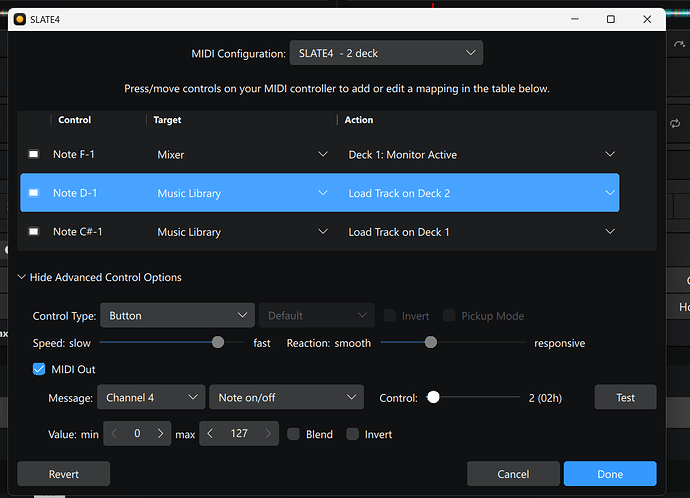Decrease the min value with left arrow
The width and height of the screenshot is (690, 498).
click(x=114, y=434)
